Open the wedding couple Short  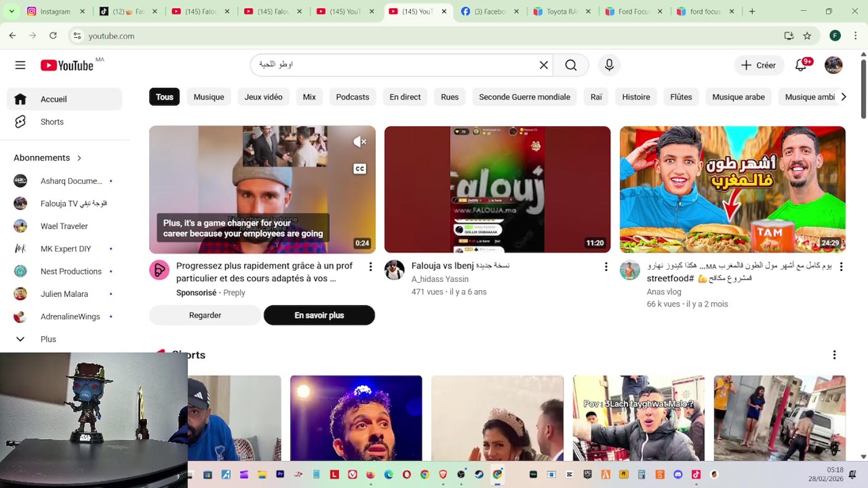click(497, 418)
